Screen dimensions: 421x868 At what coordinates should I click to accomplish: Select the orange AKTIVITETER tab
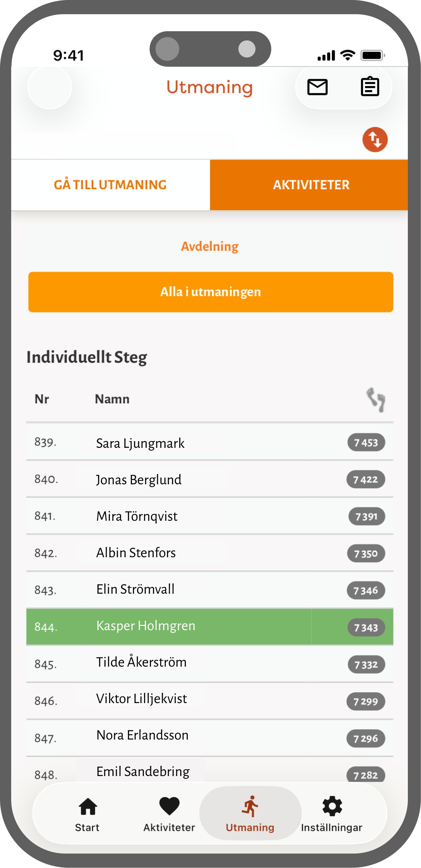pos(311,185)
